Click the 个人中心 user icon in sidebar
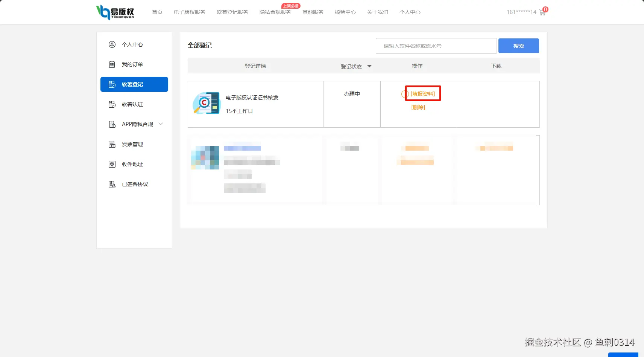644x357 pixels. 112,44
